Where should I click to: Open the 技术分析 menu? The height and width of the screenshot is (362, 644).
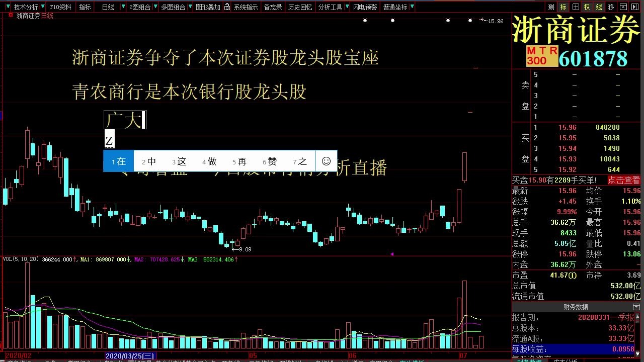26,7
